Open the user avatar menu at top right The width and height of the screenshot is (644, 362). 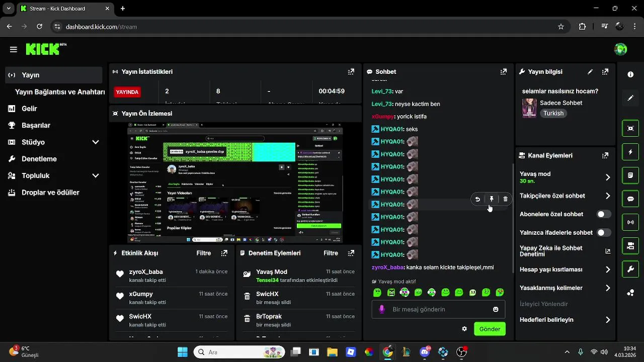click(x=620, y=49)
